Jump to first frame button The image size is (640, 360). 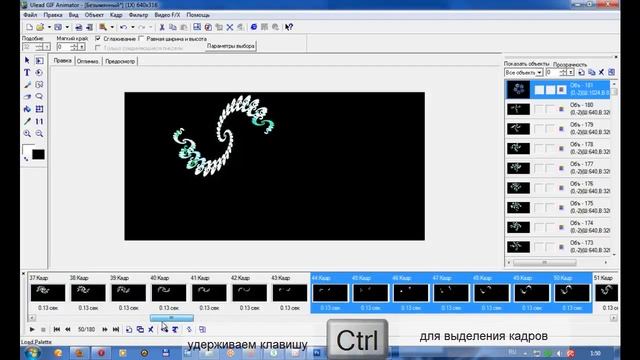pyautogui.click(x=57, y=329)
